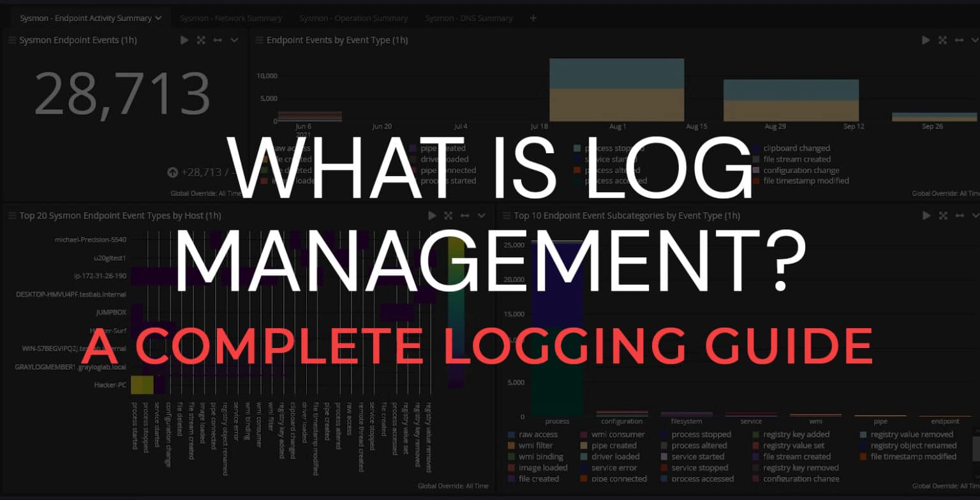The height and width of the screenshot is (500, 980).
Task: Replay search on Top 10 Endpoint Subcategories panel
Action: click(926, 215)
